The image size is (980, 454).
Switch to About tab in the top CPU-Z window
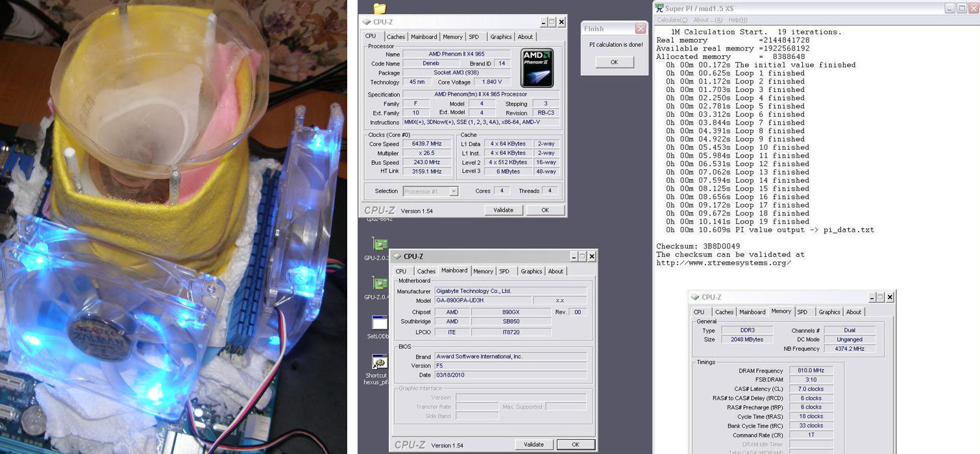pyautogui.click(x=525, y=37)
